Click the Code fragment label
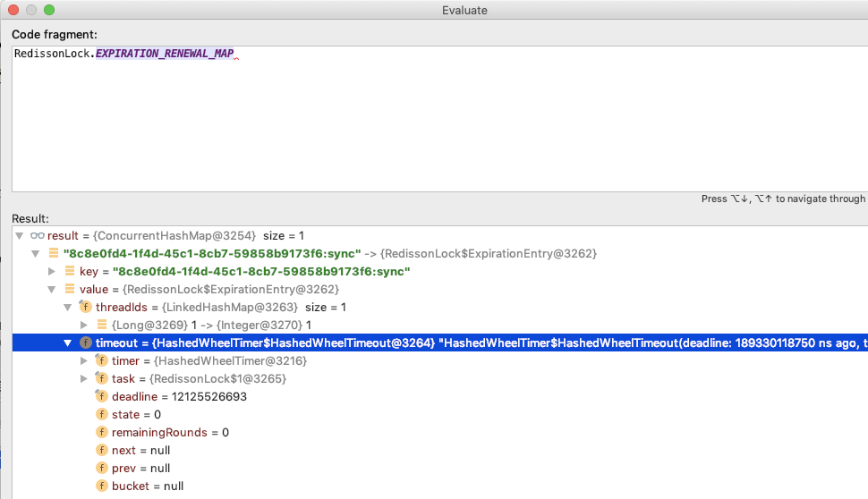The image size is (868, 499). tap(55, 34)
